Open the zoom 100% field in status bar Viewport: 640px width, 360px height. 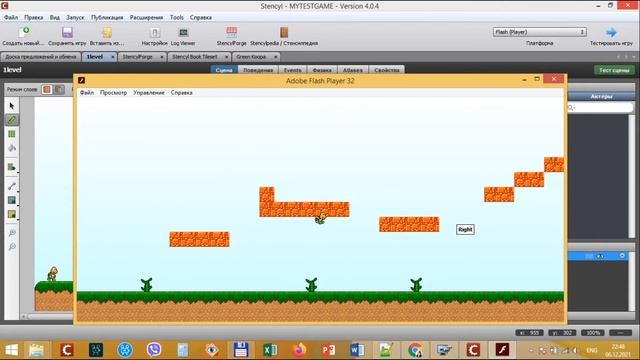[x=593, y=333]
